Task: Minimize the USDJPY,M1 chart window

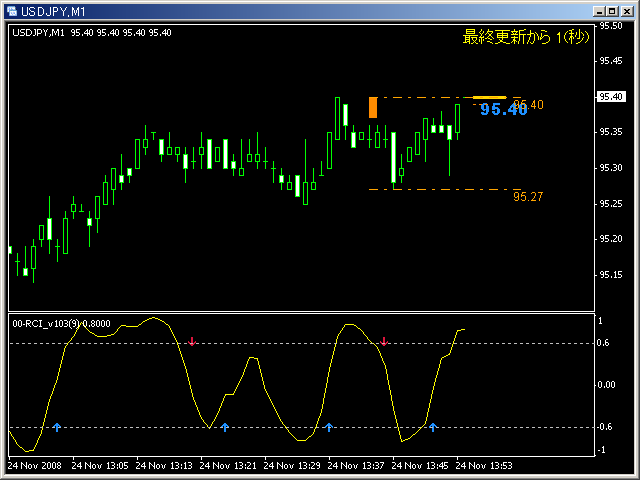Action: (599, 11)
